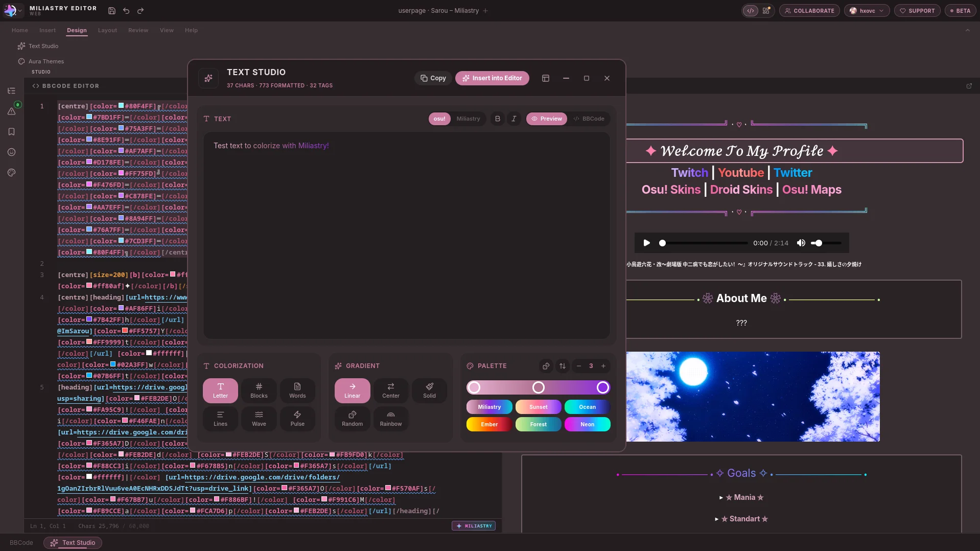980x551 pixels.
Task: Open the outline list icon in sidebar
Action: [x=11, y=91]
